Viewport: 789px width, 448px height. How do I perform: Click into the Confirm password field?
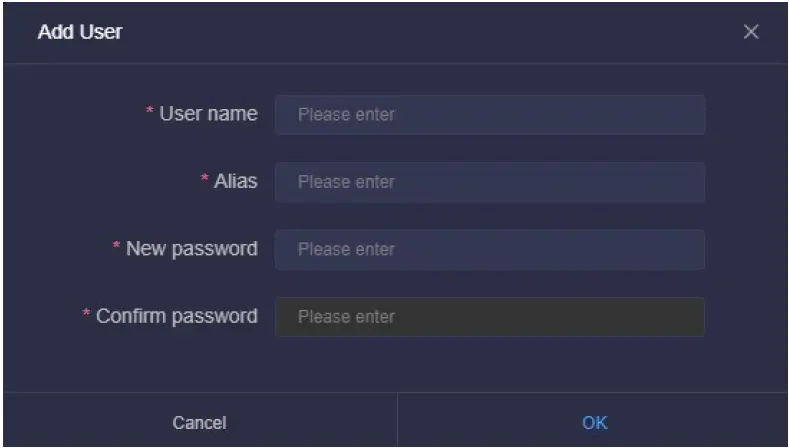(490, 317)
